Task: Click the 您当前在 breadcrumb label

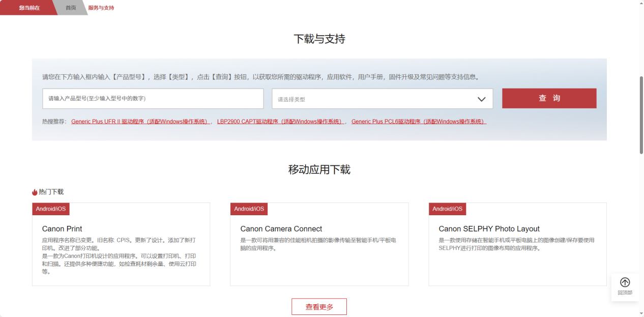Action: (29, 8)
